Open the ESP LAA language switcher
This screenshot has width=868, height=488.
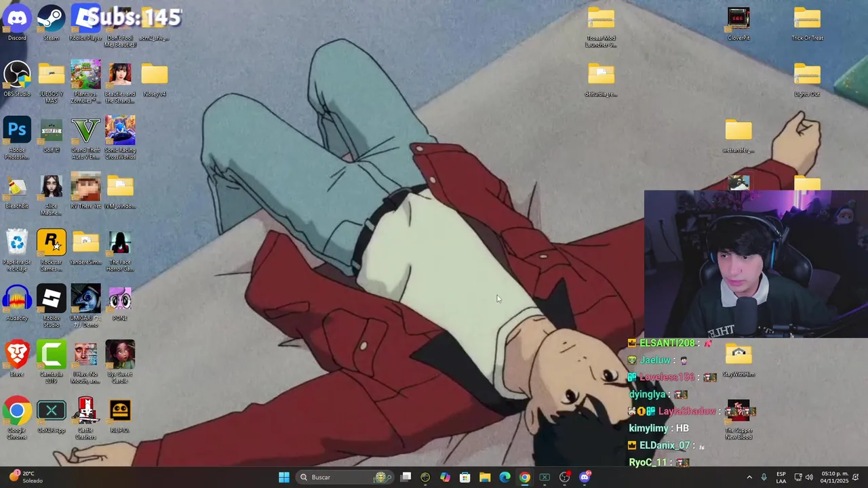click(781, 477)
